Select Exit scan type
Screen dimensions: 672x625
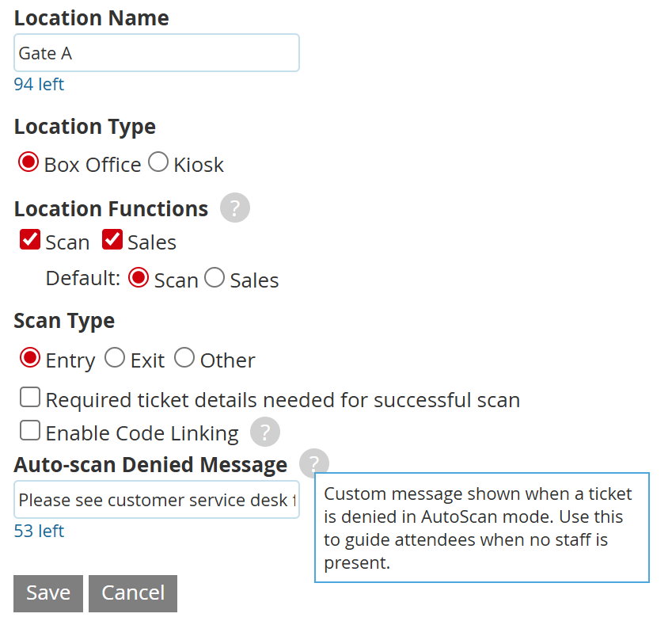point(115,358)
